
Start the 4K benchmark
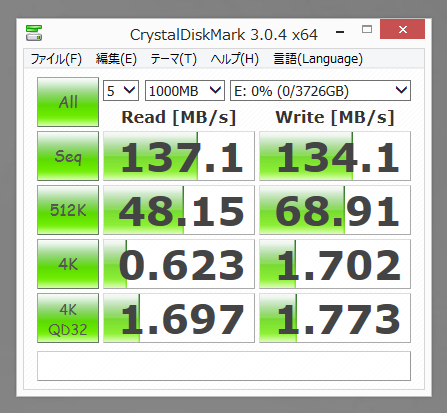tap(68, 264)
